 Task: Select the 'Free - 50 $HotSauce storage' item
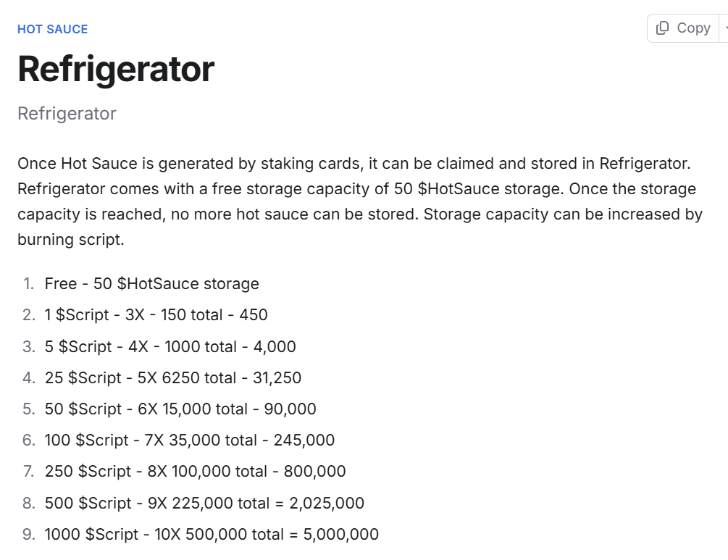pos(152,284)
